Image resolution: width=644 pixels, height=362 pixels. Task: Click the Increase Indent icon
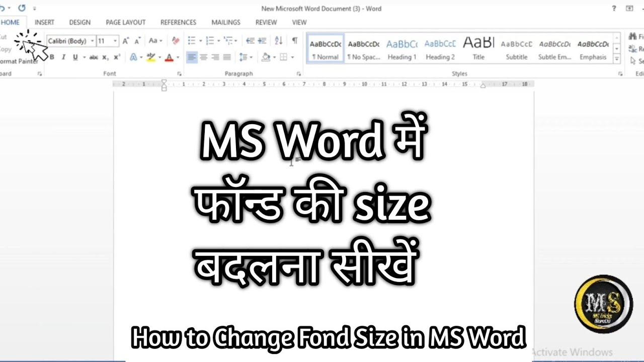(x=262, y=41)
